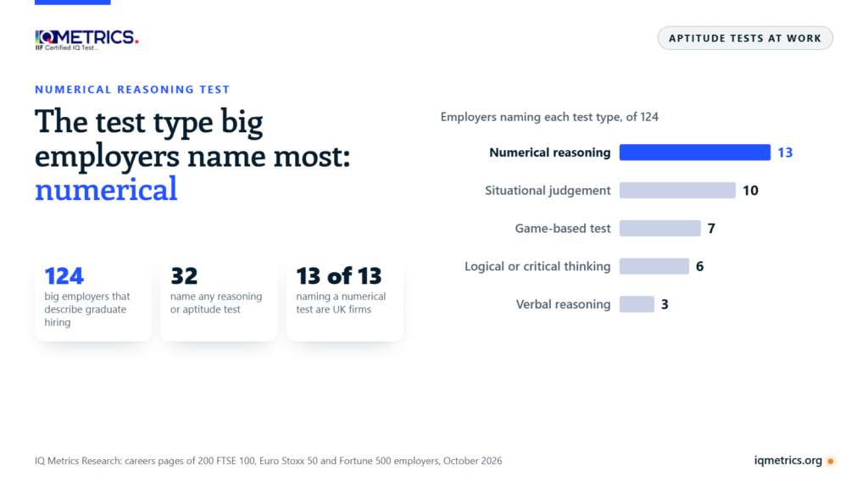Click the value '6' next to Logical thinking
The width and height of the screenshot is (868, 488).
699,267
